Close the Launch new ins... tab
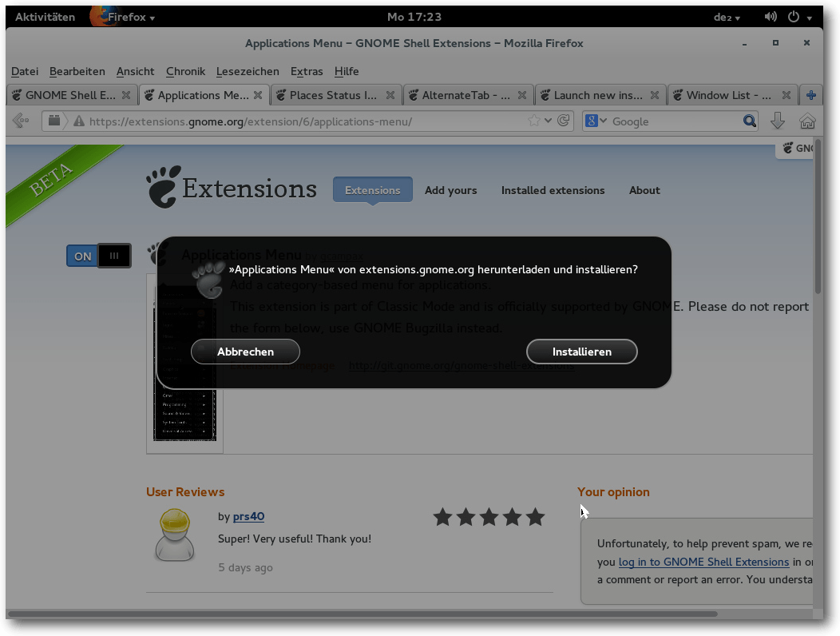The image size is (840, 636). tap(655, 95)
